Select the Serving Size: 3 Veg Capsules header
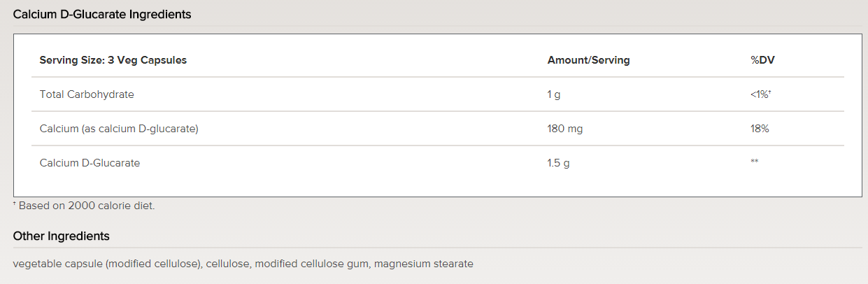Screen dimensions: 868x284 point(113,60)
